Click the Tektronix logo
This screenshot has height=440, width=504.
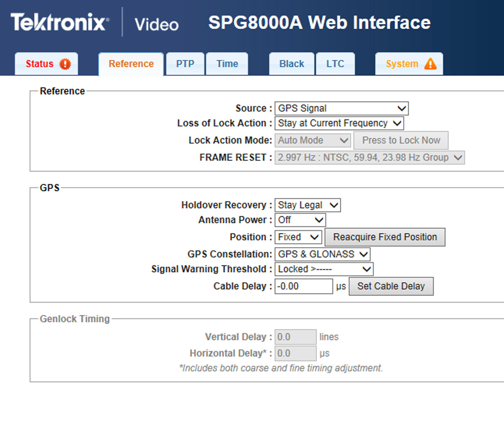pos(60,22)
